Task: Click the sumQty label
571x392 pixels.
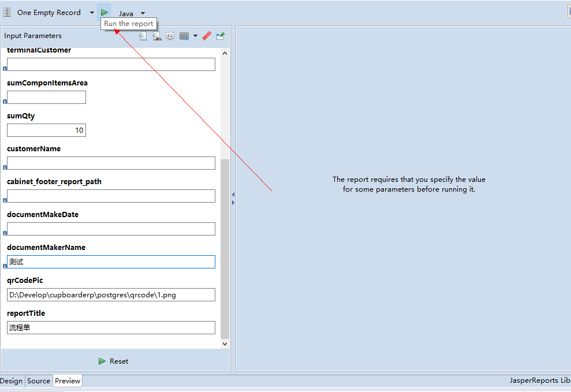Action: pyautogui.click(x=21, y=116)
